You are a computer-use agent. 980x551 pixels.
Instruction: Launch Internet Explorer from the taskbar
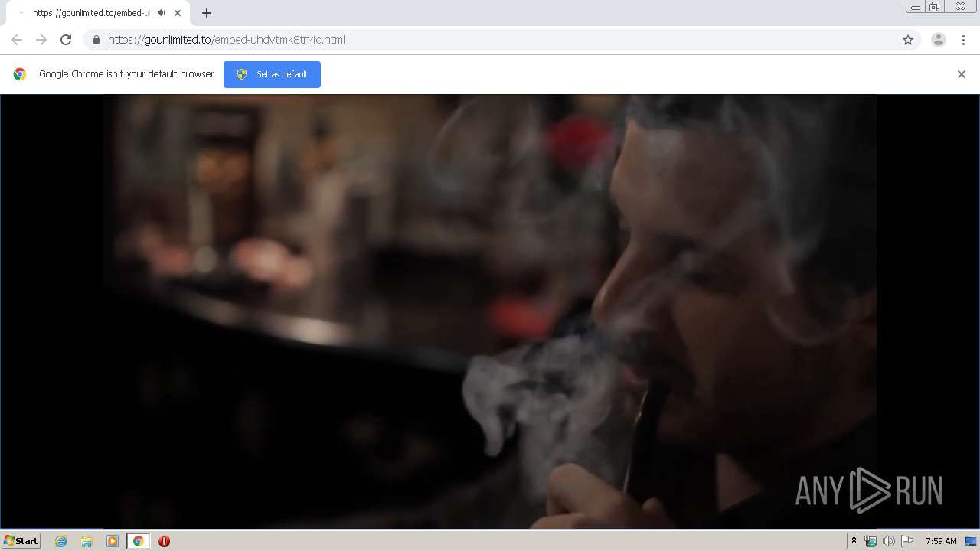tap(61, 541)
